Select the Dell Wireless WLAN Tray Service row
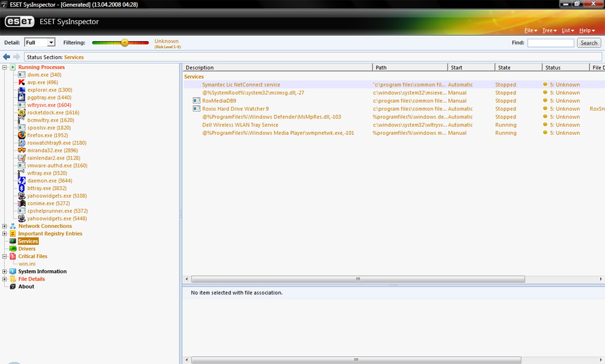 pos(394,125)
